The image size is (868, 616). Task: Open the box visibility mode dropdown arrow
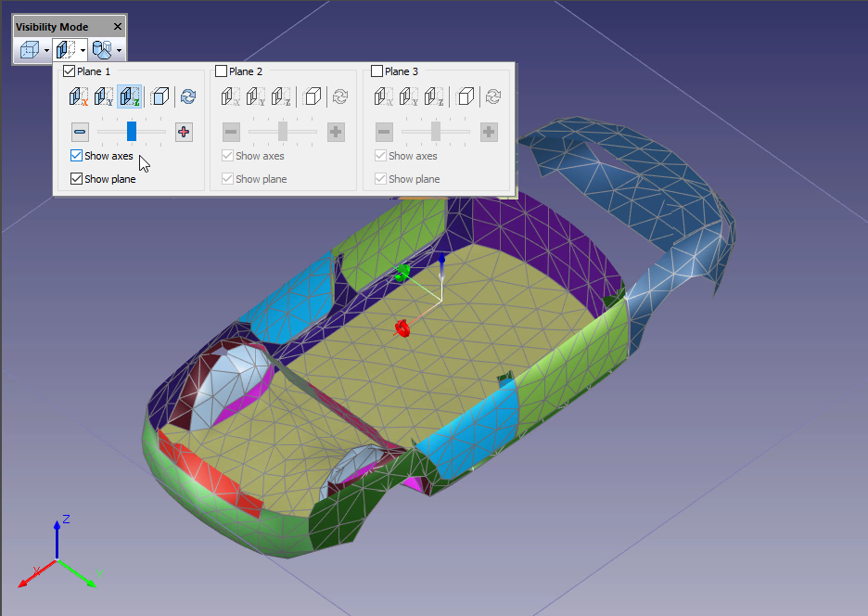pos(46,50)
